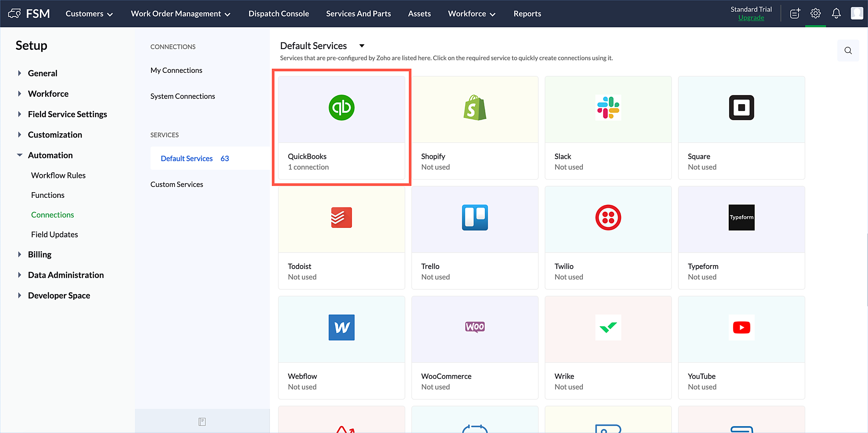Open Dispatch Console menu item

[x=279, y=14]
